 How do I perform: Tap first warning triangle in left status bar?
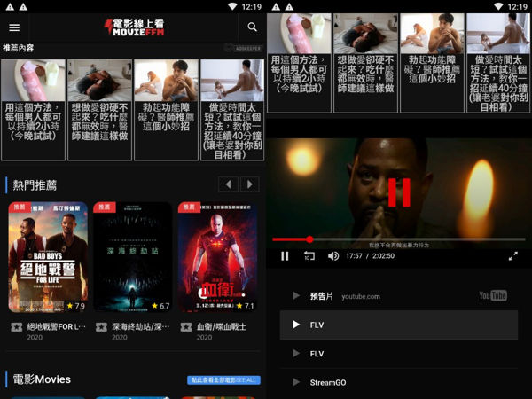10,6
